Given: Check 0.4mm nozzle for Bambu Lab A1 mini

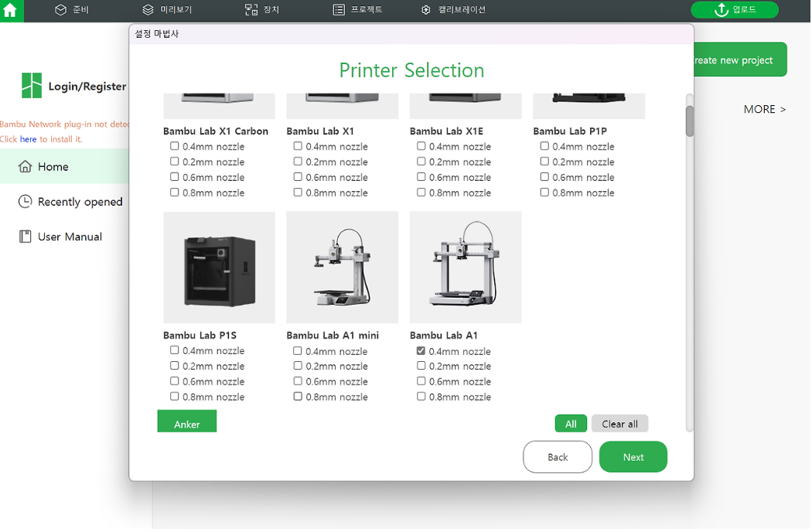Looking at the screenshot, I should pyautogui.click(x=298, y=351).
